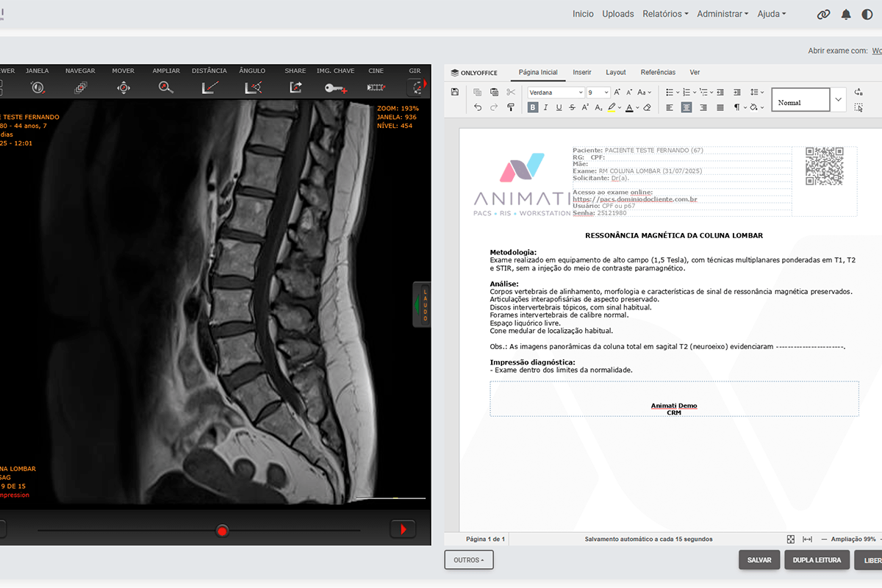Viewport: 882px width, 588px height.
Task: Toggle align left paragraph
Action: point(670,107)
